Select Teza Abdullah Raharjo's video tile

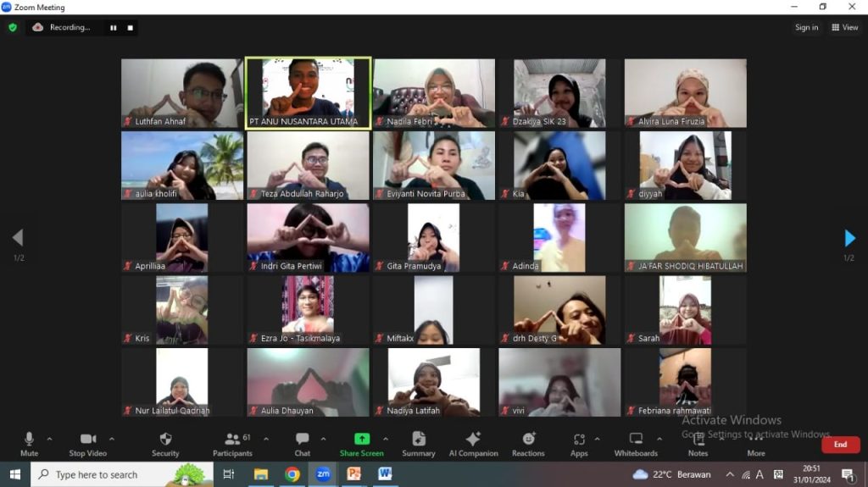[309, 165]
